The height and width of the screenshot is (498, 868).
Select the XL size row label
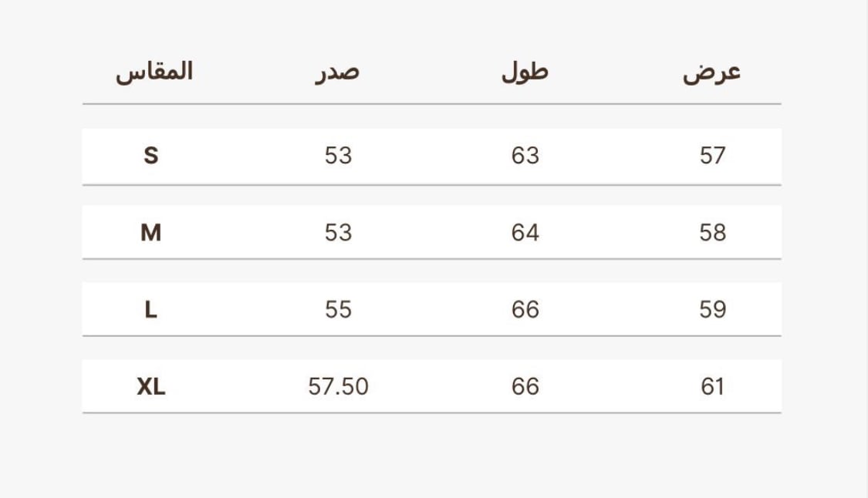151,386
